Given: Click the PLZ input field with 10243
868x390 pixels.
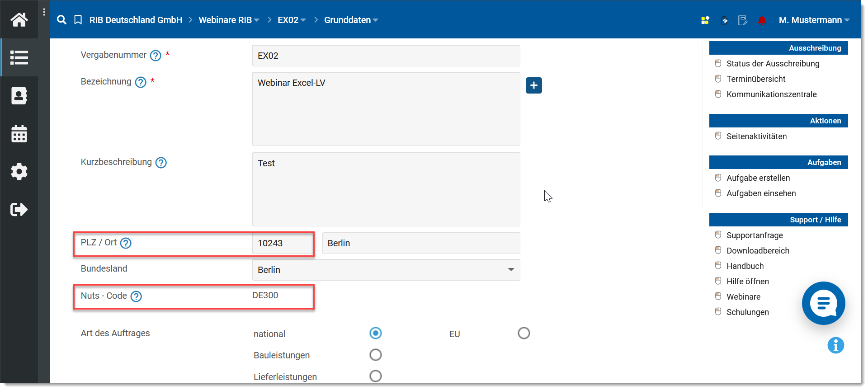Looking at the screenshot, I should click(x=282, y=244).
